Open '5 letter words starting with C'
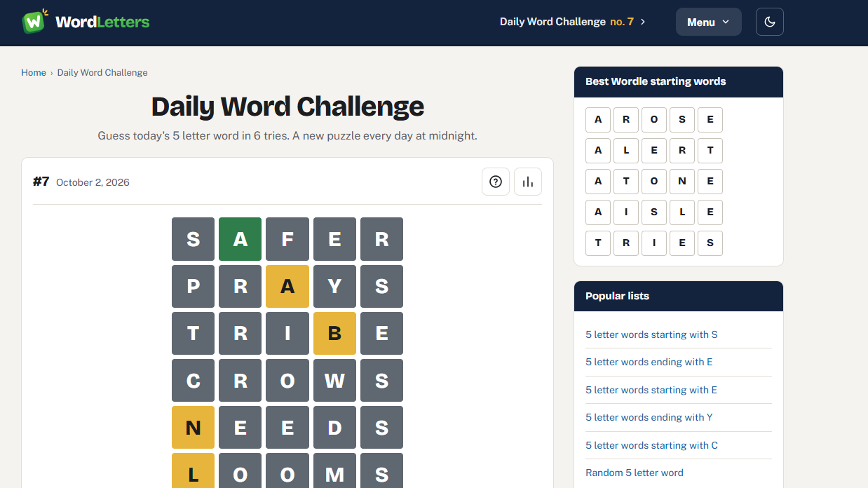The height and width of the screenshot is (488, 868). tap(652, 445)
